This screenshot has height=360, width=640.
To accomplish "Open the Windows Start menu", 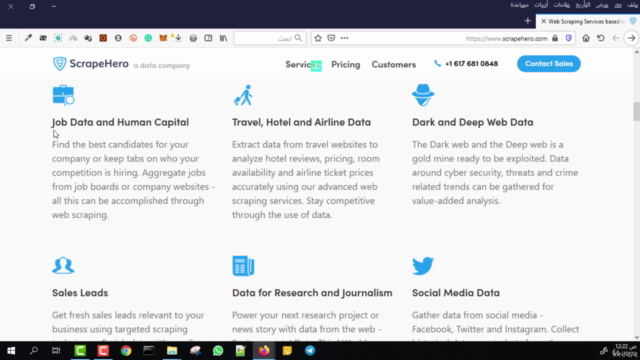I will click(11, 351).
